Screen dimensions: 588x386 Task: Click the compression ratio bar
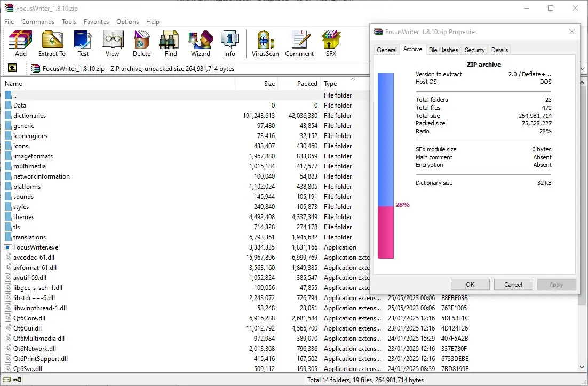click(385, 165)
